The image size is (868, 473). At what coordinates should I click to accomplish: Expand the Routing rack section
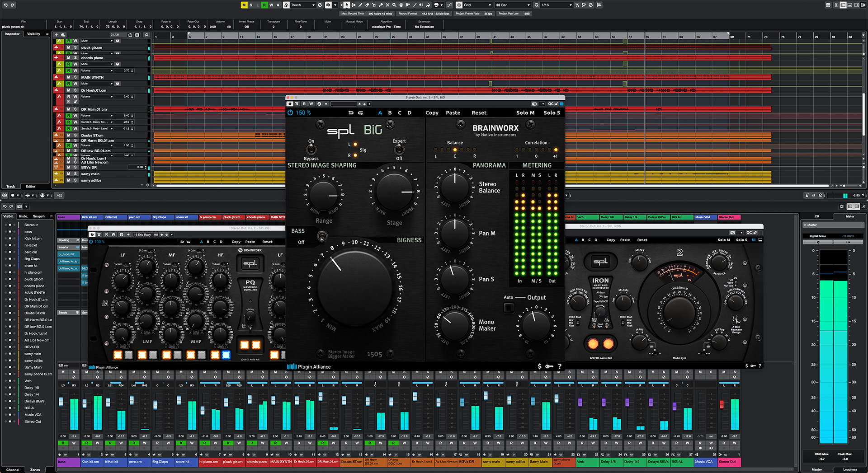68,240
